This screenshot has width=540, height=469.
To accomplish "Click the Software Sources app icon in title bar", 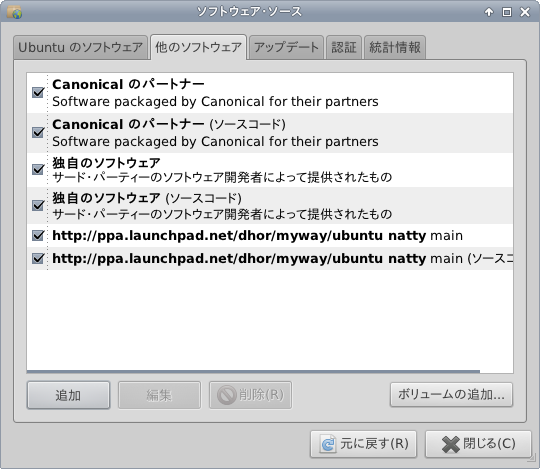I will point(14,12).
